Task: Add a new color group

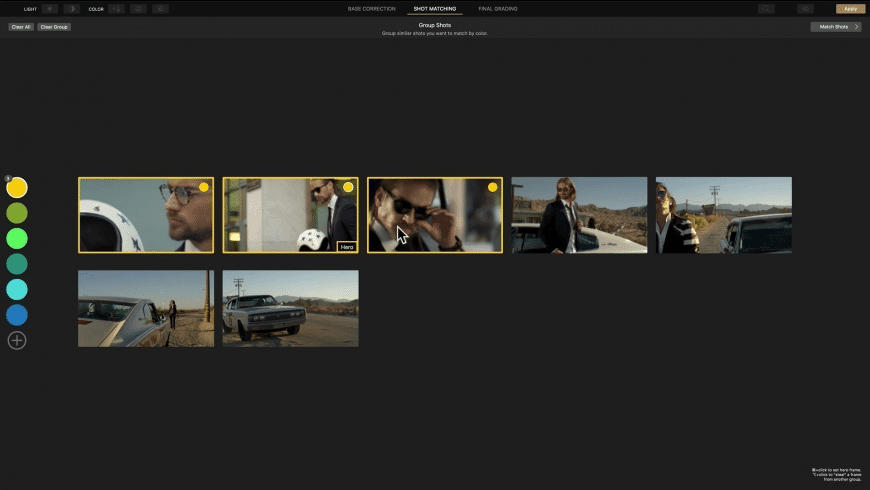Action: pyautogui.click(x=17, y=340)
